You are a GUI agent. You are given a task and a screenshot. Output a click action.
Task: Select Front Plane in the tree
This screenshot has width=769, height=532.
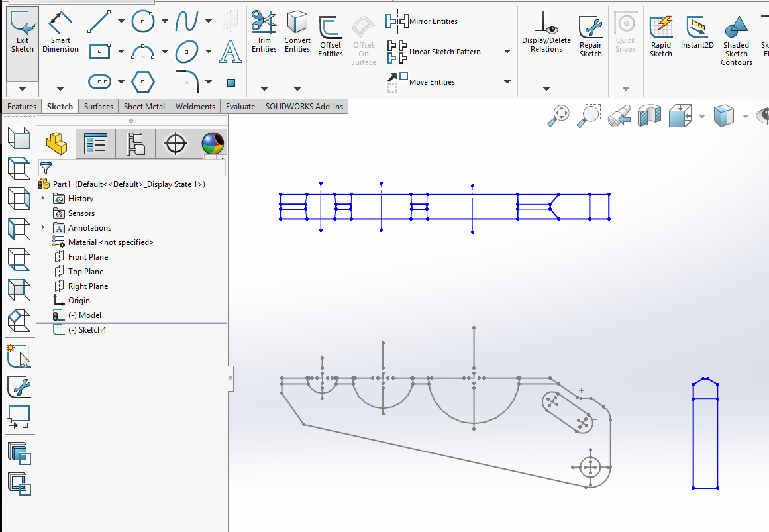point(88,256)
